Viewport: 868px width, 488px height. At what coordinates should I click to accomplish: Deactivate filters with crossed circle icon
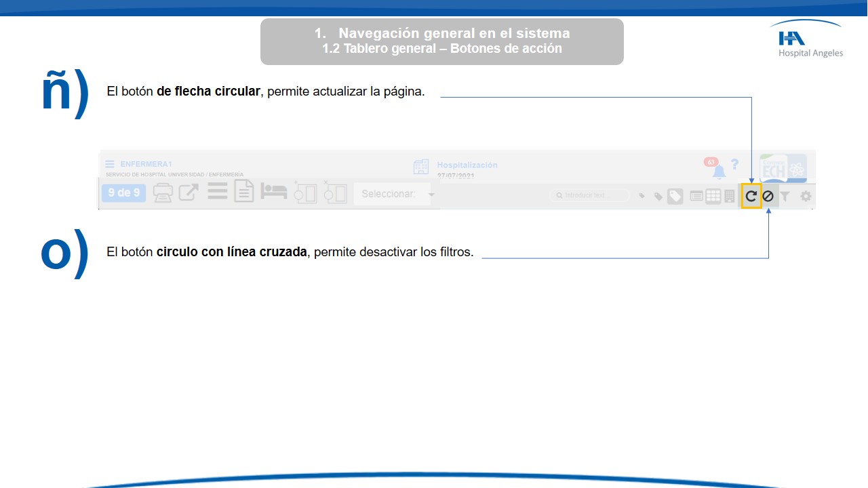(768, 197)
